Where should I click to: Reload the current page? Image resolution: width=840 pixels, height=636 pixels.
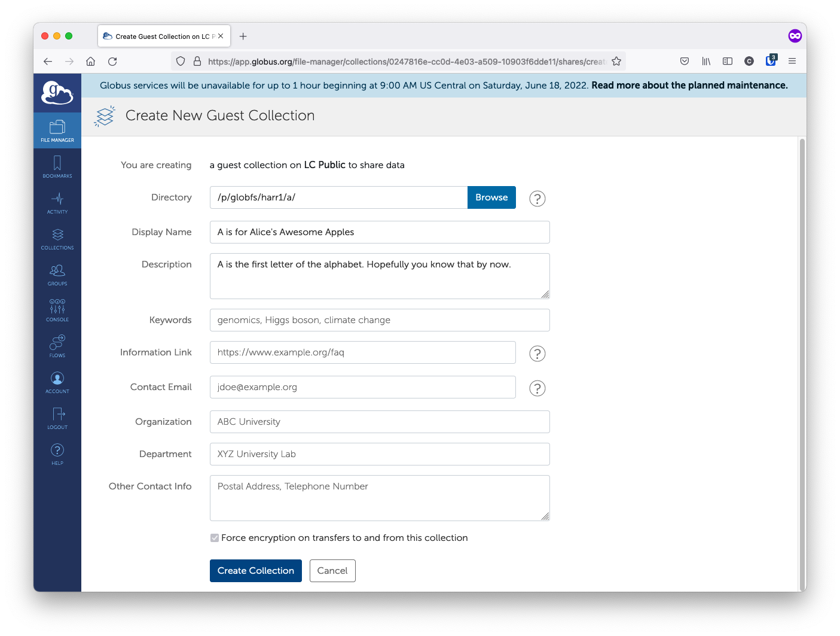112,61
